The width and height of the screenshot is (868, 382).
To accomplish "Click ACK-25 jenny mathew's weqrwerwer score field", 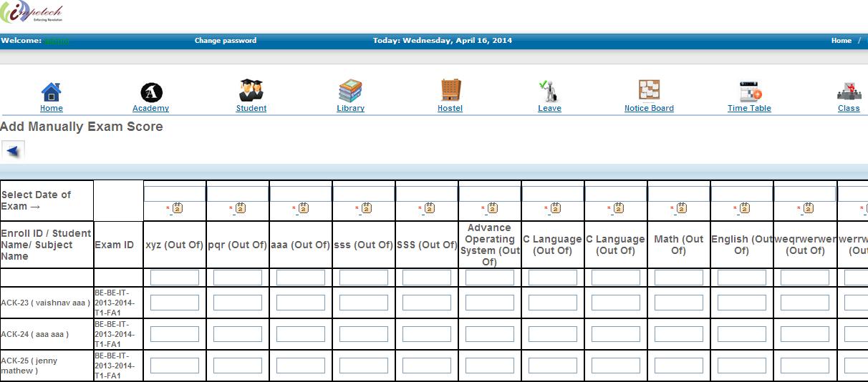I will [x=805, y=366].
